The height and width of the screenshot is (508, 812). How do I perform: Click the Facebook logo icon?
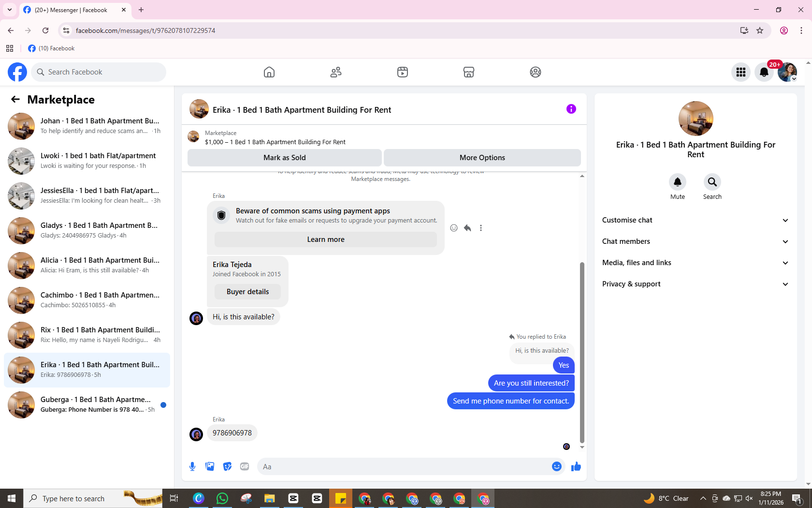point(17,72)
